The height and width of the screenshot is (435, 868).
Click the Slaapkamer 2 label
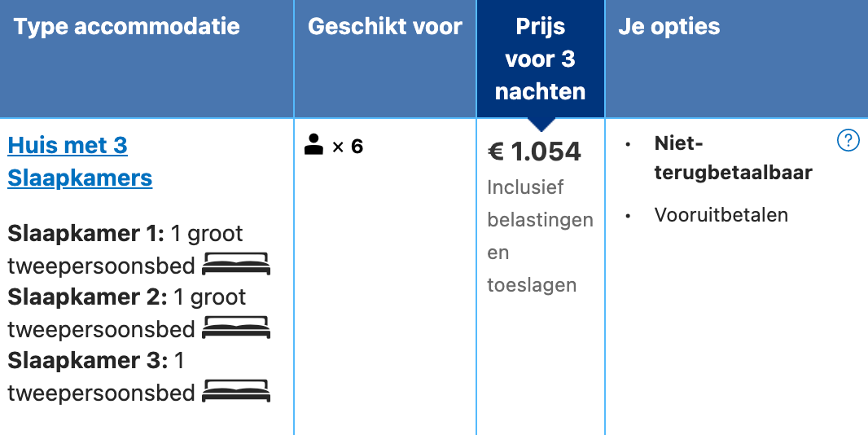coord(87,297)
